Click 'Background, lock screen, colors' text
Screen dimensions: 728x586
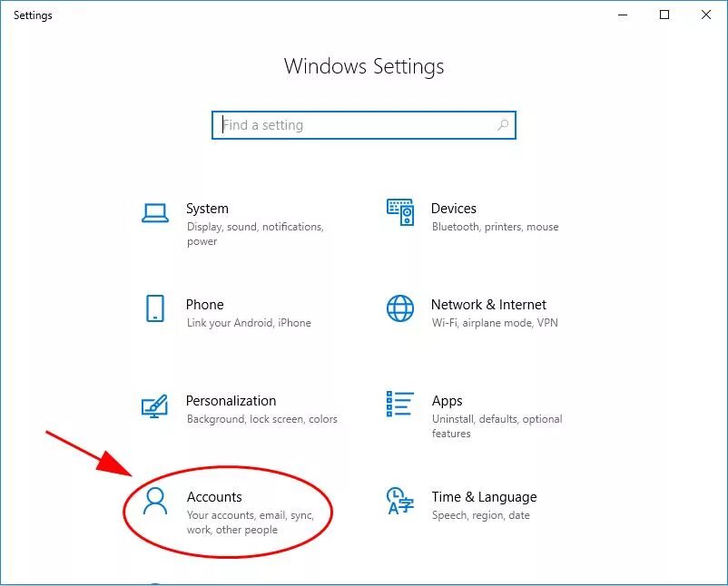(261, 419)
